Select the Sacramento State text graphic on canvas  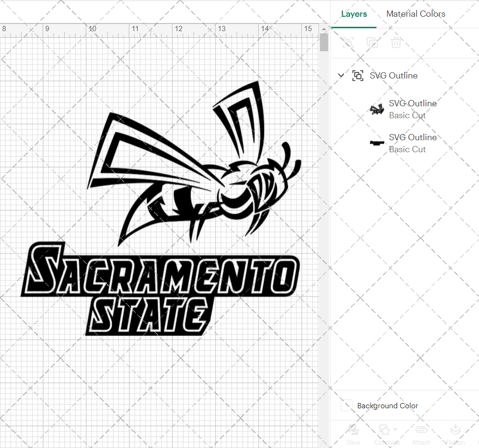pyautogui.click(x=160, y=289)
